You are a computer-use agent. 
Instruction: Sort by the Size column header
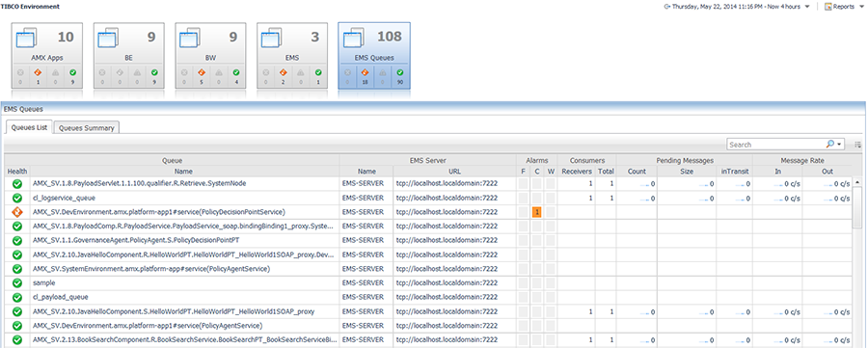tap(687, 172)
